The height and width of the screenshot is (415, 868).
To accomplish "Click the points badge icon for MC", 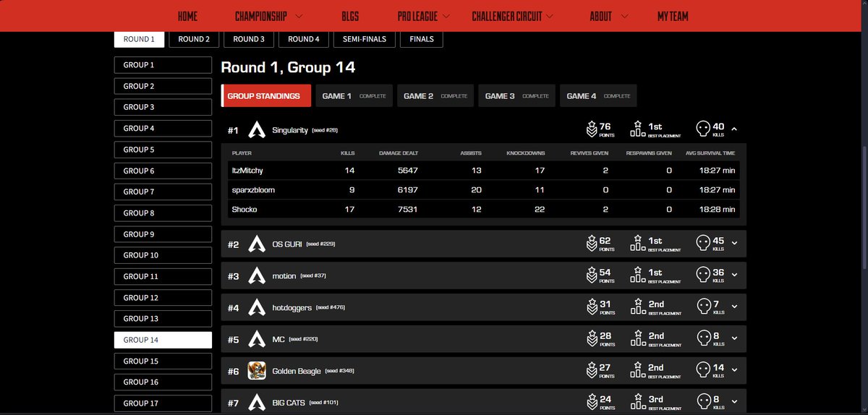I will click(592, 339).
